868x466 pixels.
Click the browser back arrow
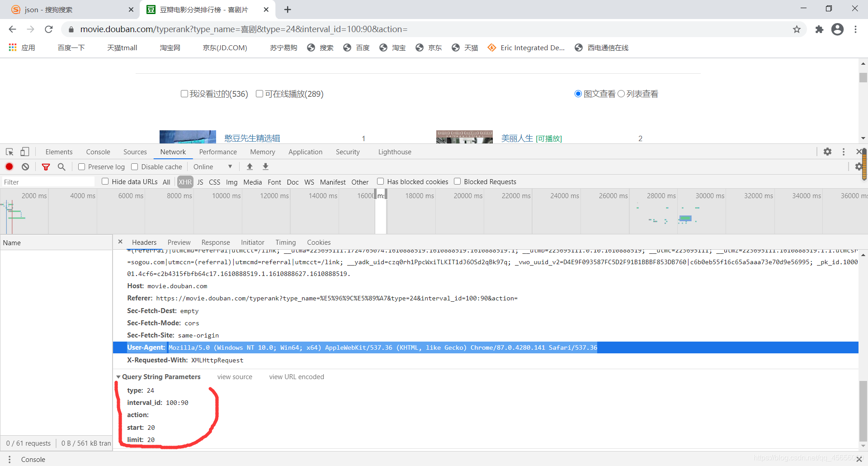(12, 29)
